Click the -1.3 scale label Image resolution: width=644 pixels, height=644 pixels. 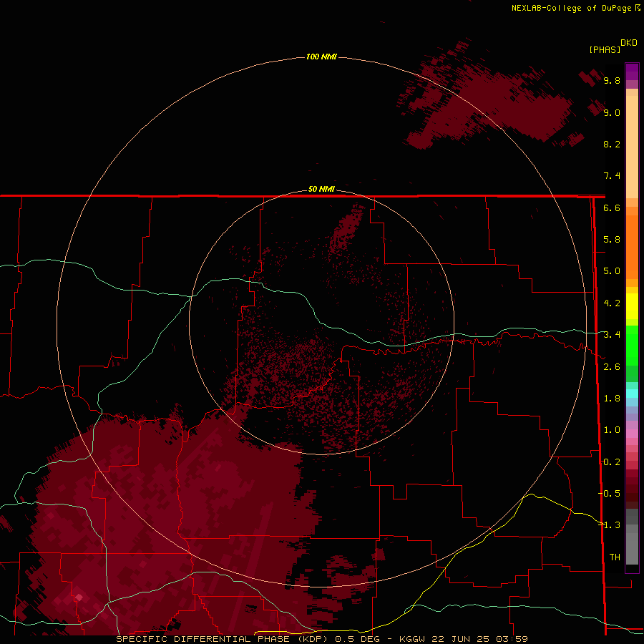pyautogui.click(x=610, y=525)
